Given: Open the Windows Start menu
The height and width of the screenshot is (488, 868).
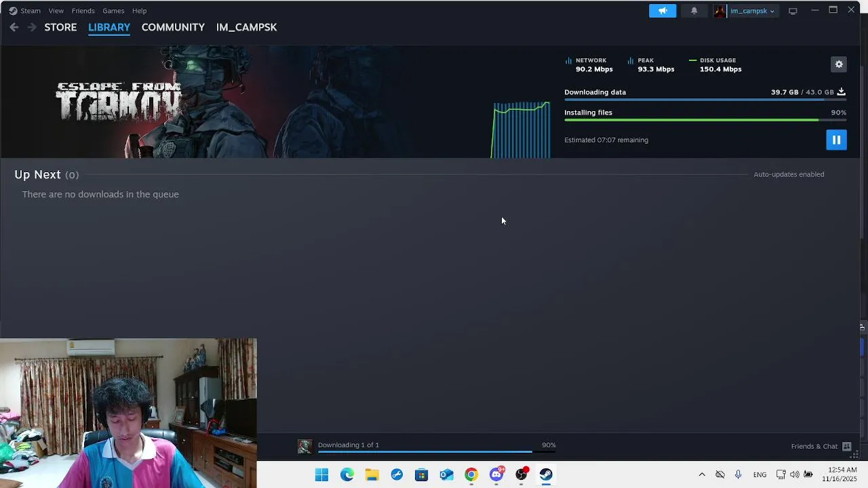Looking at the screenshot, I should click(x=321, y=474).
